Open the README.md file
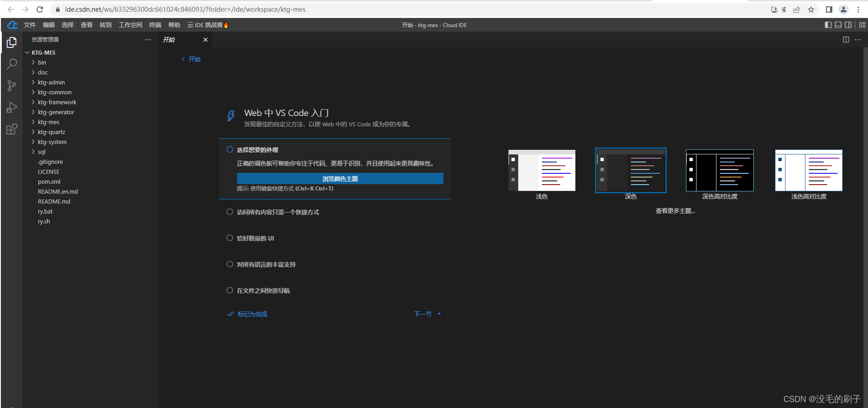This screenshot has height=408, width=868. [x=54, y=201]
